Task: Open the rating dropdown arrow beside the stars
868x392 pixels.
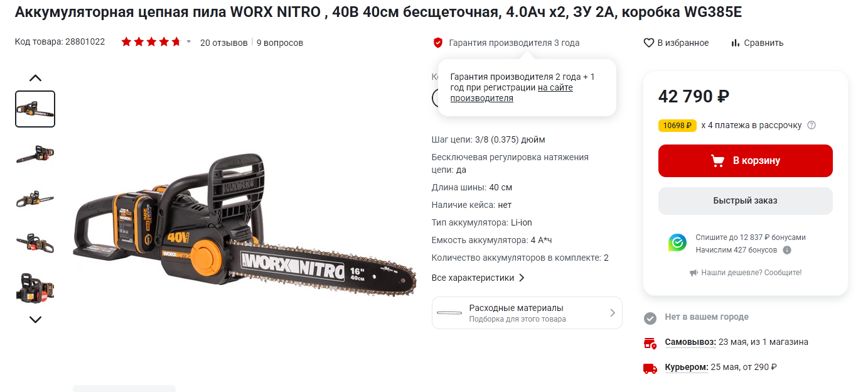Action: (189, 42)
